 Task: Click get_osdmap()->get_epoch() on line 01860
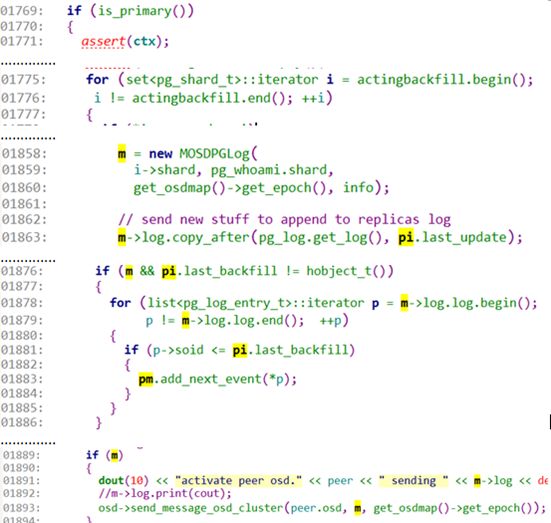229,188
